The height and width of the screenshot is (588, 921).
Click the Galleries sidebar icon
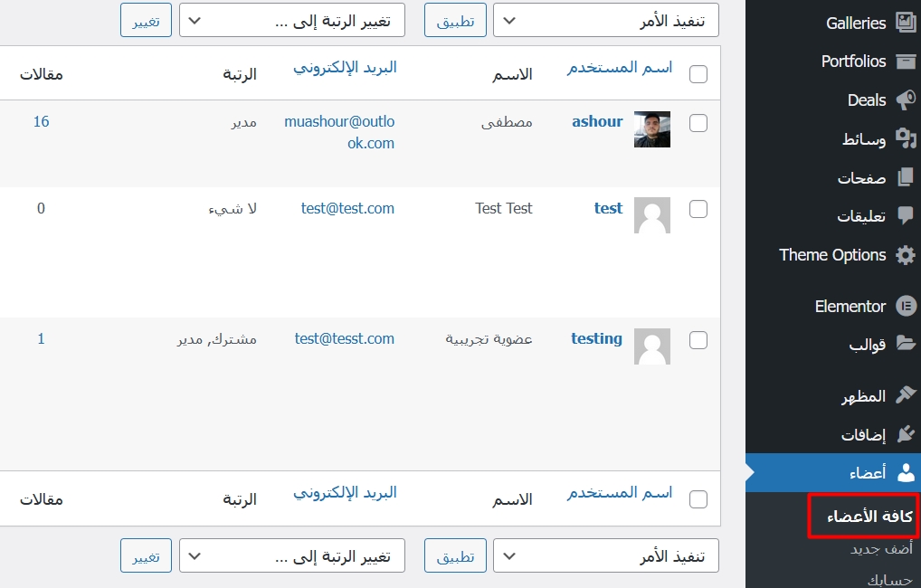905,23
